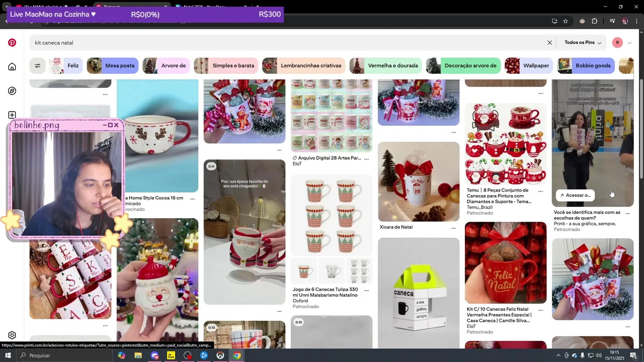The height and width of the screenshot is (362, 644).
Task: Open more options for Jogo de 6 Canecas pin
Action: point(366,290)
